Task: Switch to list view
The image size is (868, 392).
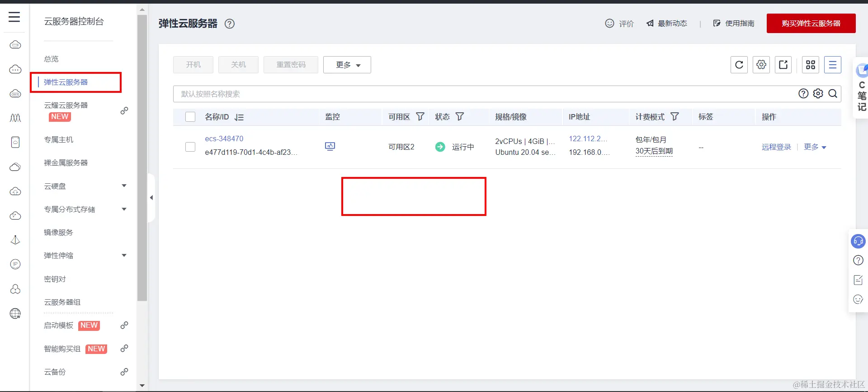Action: [833, 65]
